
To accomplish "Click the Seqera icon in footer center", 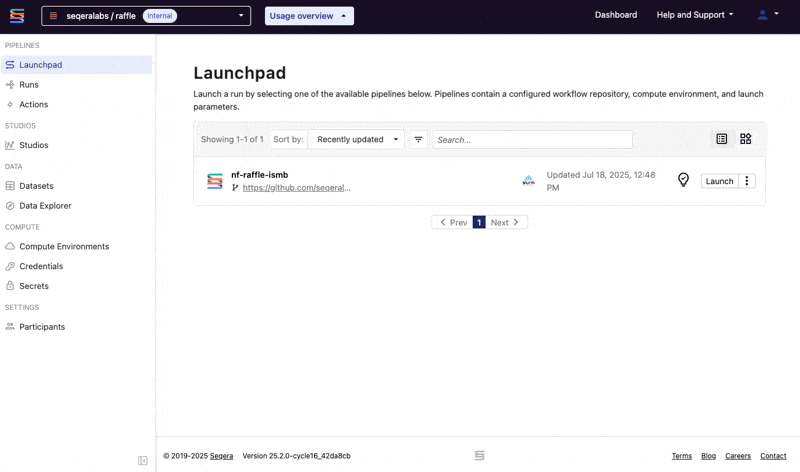I will 480,456.
